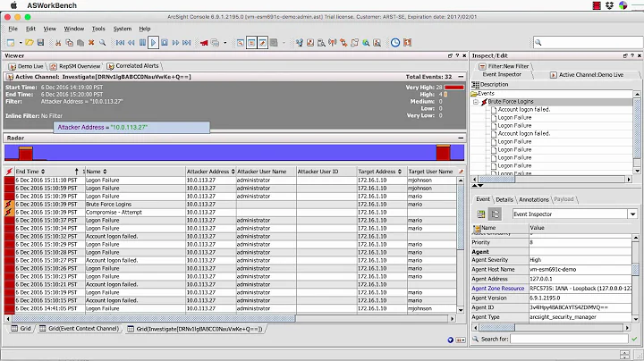Pause the active channel
The image size is (644, 361).
(x=142, y=43)
